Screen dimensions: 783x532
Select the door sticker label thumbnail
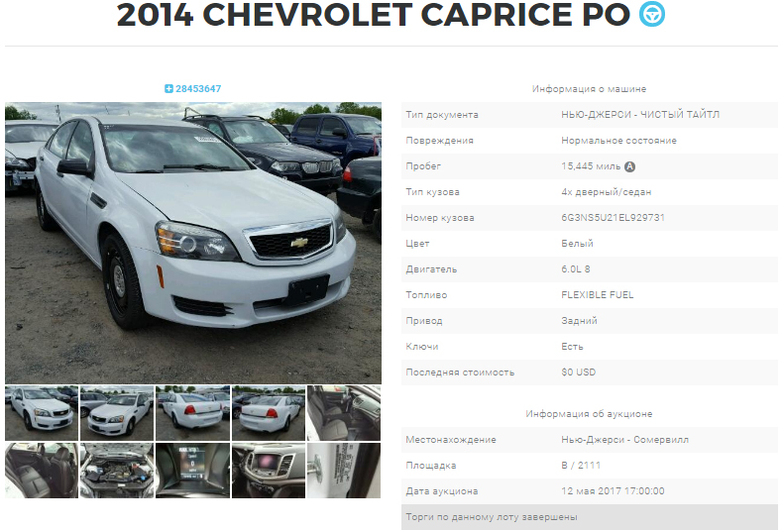coord(344,471)
